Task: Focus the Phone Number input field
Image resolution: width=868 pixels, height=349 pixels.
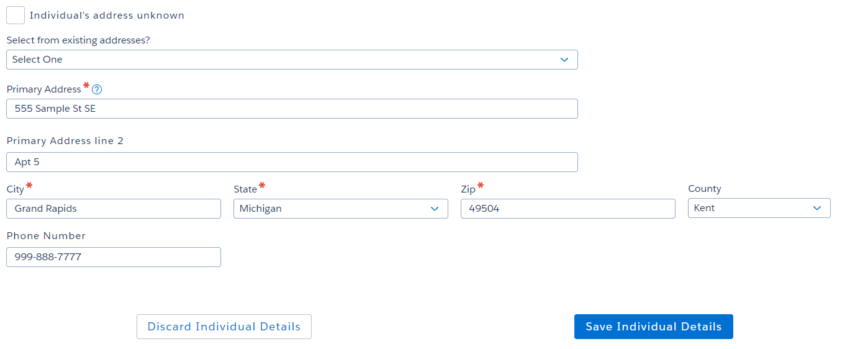Action: point(114,257)
